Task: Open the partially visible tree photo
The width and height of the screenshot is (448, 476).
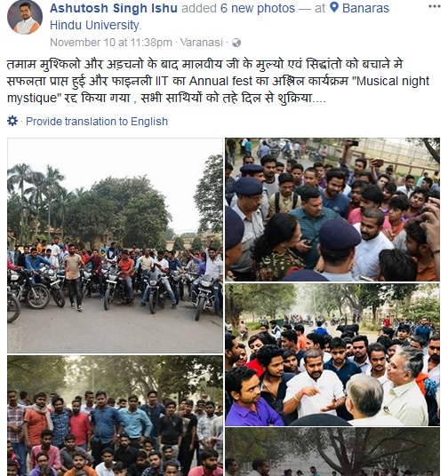Action: (332, 452)
